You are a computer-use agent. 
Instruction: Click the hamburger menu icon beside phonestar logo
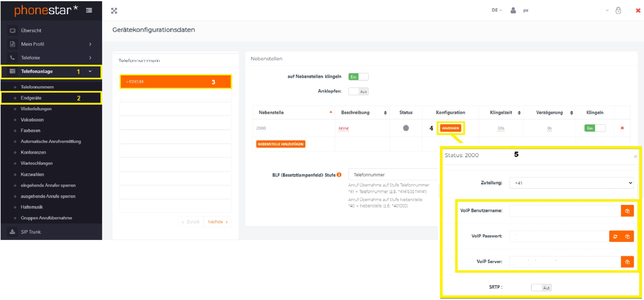pos(89,10)
